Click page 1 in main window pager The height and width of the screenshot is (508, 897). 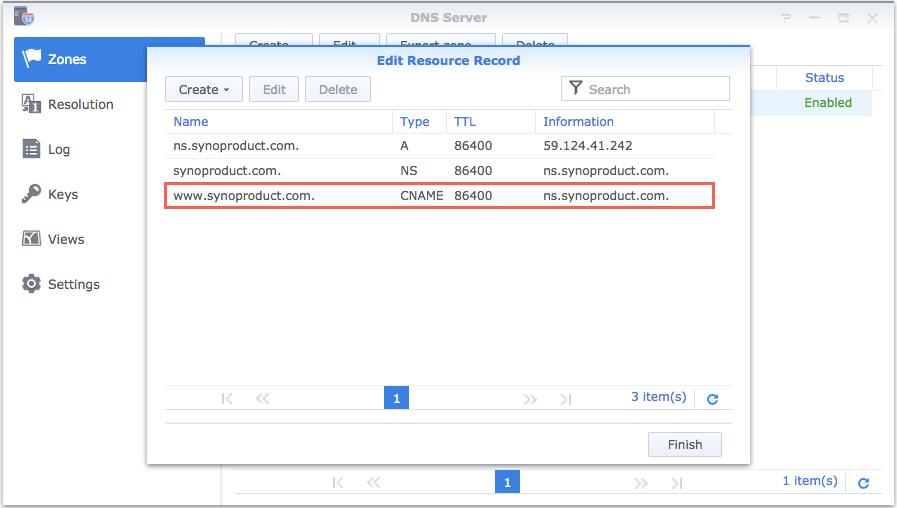tap(507, 482)
